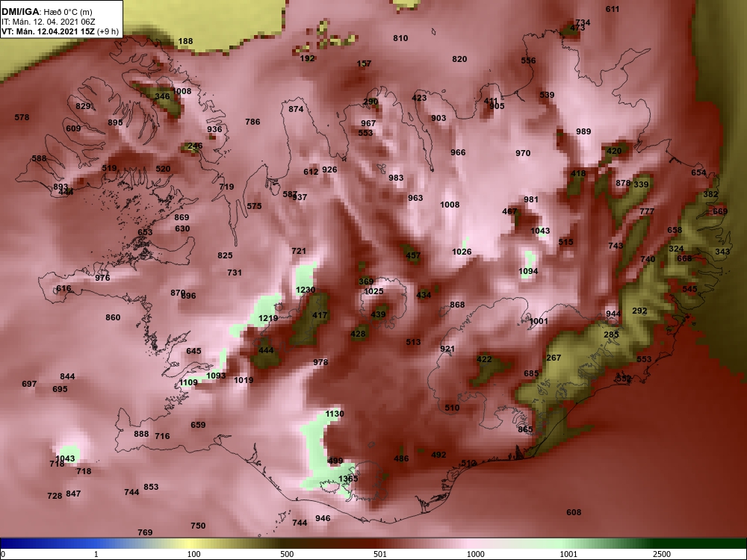This screenshot has height=560, width=747.
Task: Click the map value '868'
Action: (457, 305)
